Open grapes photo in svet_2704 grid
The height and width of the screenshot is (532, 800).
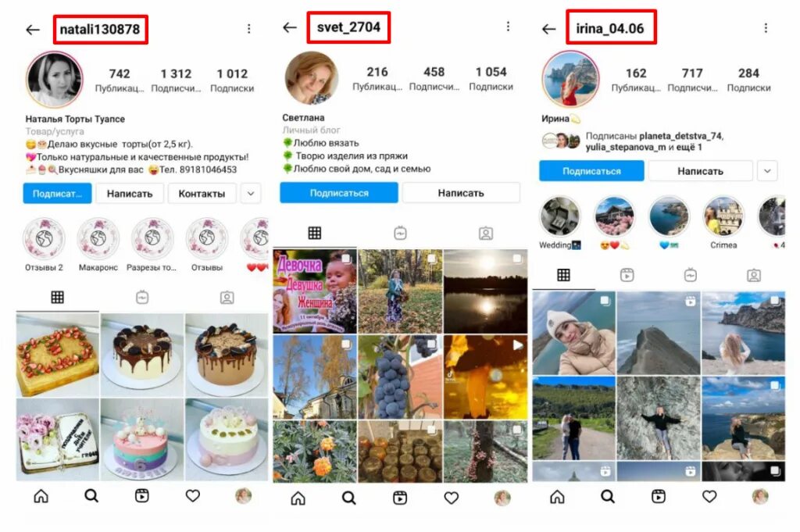[400, 377]
